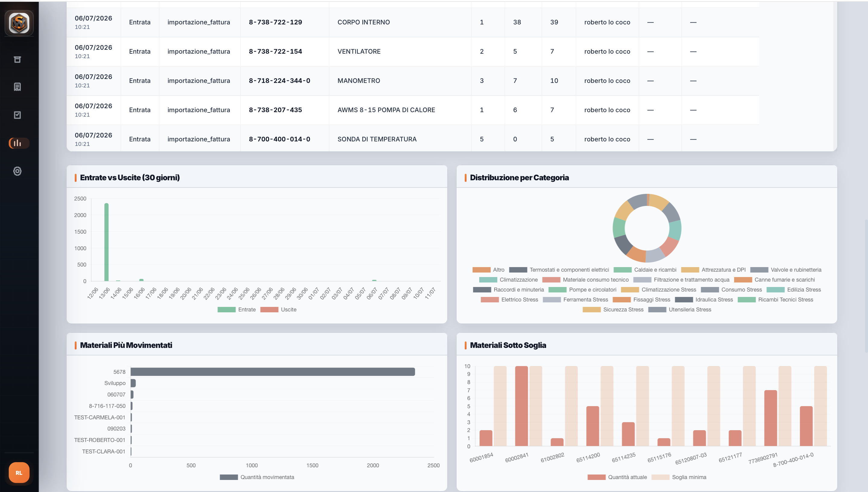Viewport: 868px width, 492px height.
Task: Click the Distribuzione per Categoria heading
Action: [x=520, y=177]
